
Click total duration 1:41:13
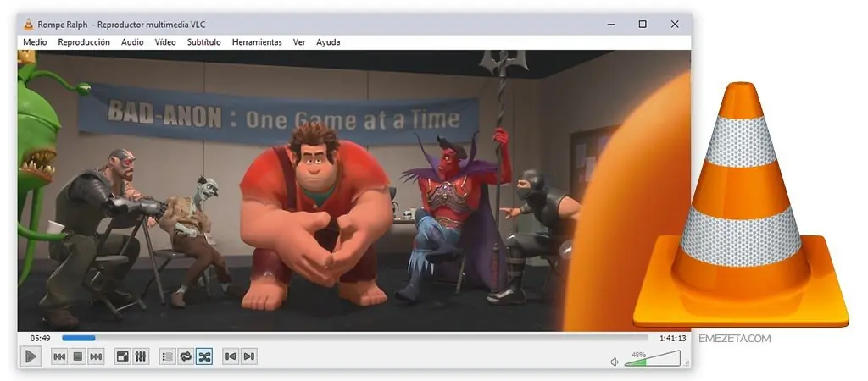point(672,338)
